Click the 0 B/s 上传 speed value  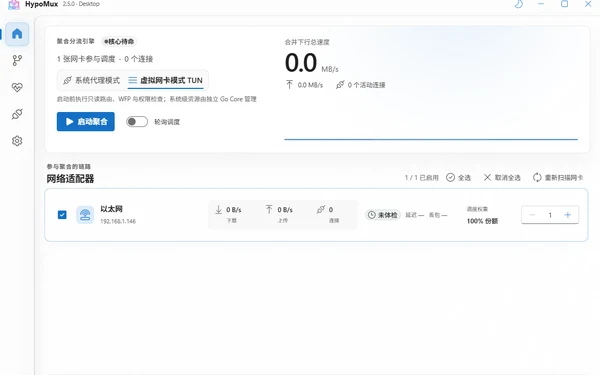(285, 210)
